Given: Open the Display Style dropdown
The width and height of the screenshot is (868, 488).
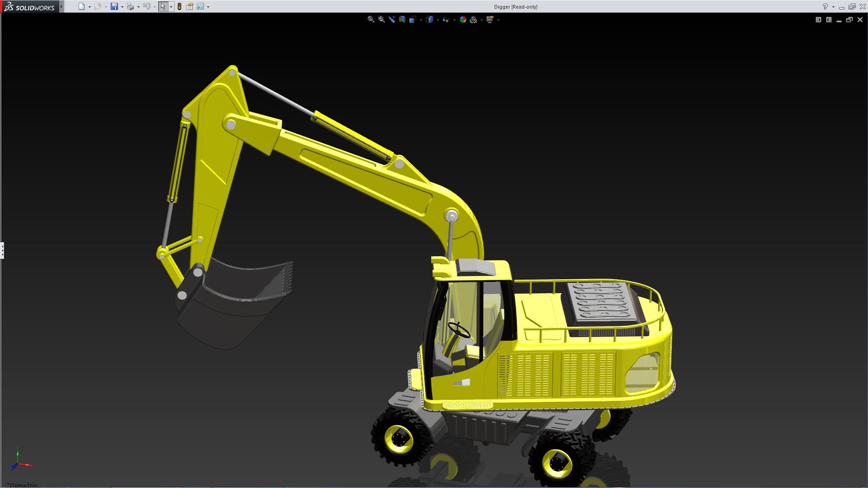Looking at the screenshot, I should (x=429, y=19).
